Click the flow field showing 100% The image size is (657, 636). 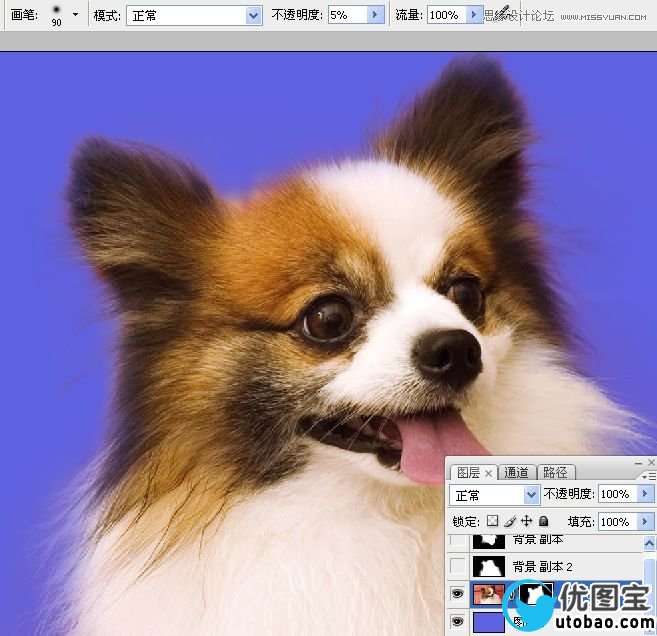[x=447, y=16]
